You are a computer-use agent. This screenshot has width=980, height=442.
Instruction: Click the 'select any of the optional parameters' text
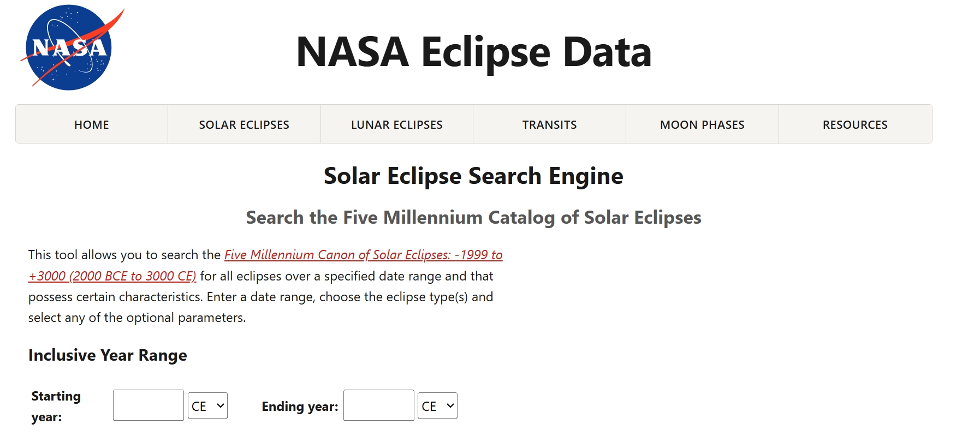(x=137, y=318)
